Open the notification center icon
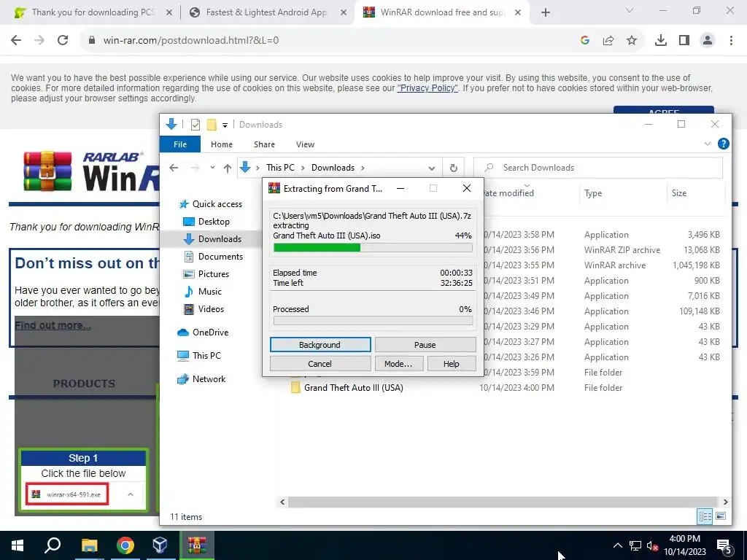This screenshot has height=560, width=747. click(x=724, y=546)
